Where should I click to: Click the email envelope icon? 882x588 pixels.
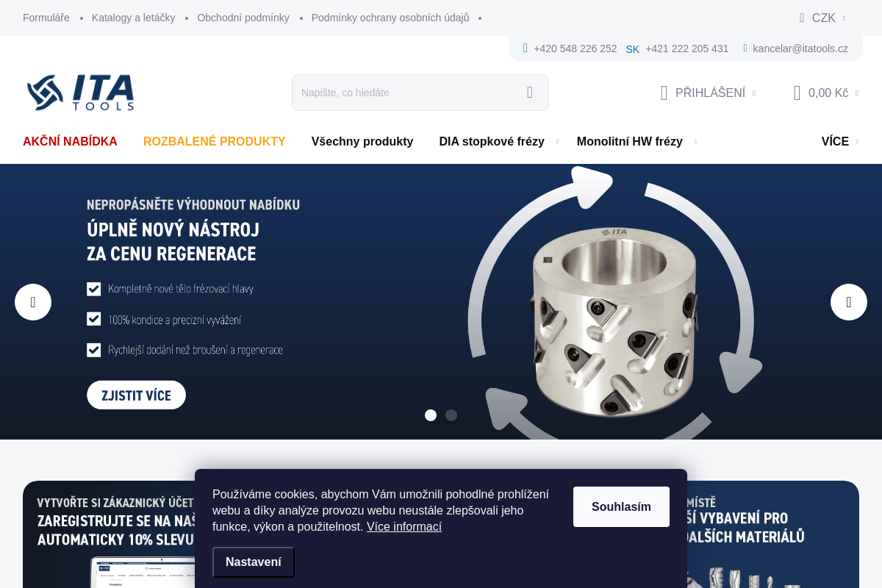[x=745, y=49]
